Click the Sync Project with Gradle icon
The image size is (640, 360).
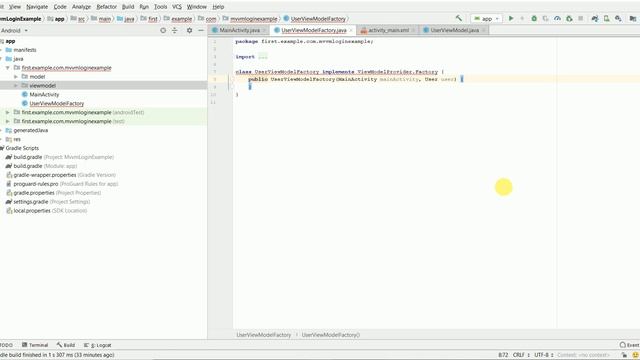(x=595, y=18)
